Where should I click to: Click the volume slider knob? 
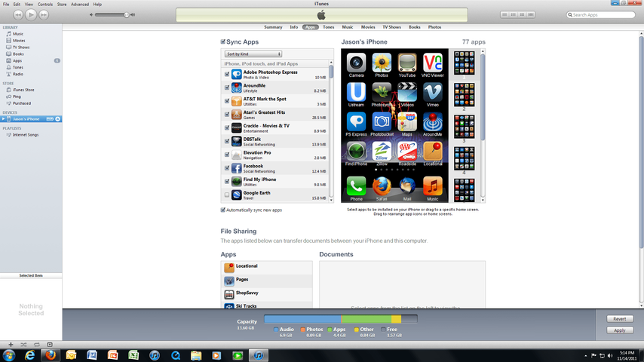127,15
